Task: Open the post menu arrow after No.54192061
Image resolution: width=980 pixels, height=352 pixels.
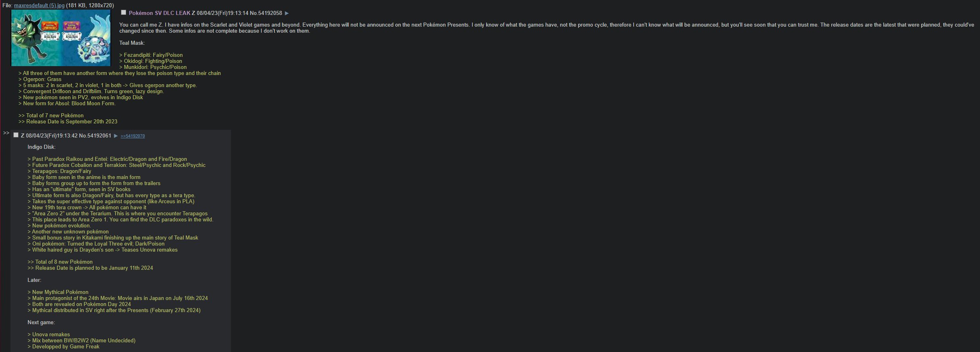Action: pos(116,136)
